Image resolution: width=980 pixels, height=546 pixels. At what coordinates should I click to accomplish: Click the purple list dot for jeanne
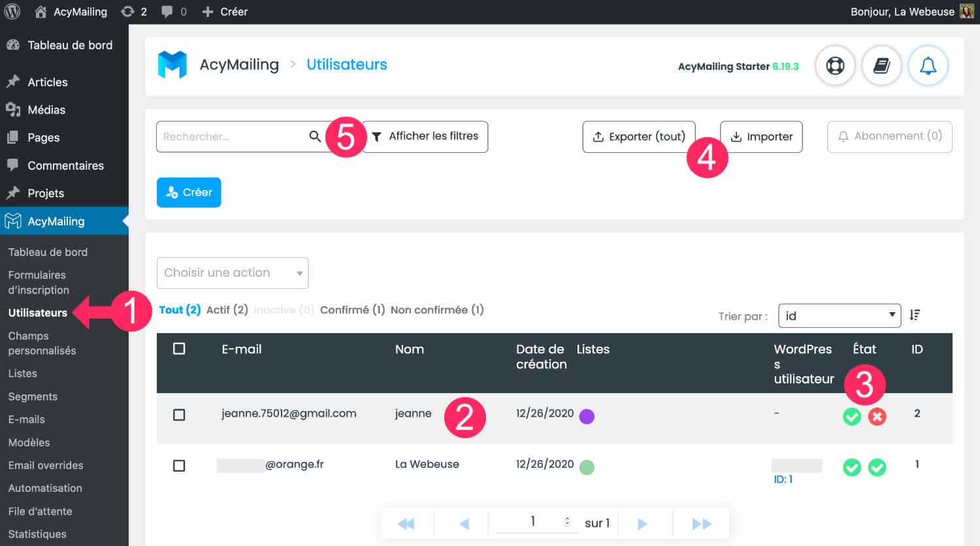pyautogui.click(x=587, y=416)
